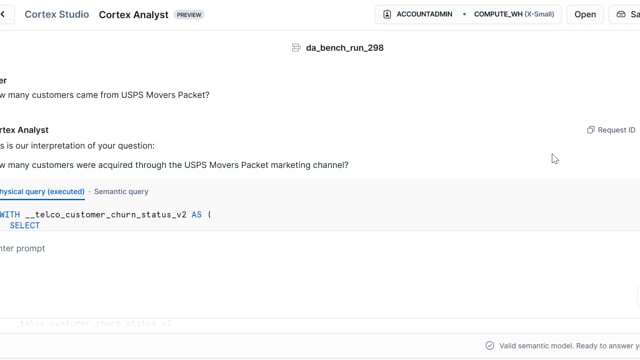Click into the Enter prompt field
Screen dimensions: 640x360
pyautogui.click(x=318, y=248)
